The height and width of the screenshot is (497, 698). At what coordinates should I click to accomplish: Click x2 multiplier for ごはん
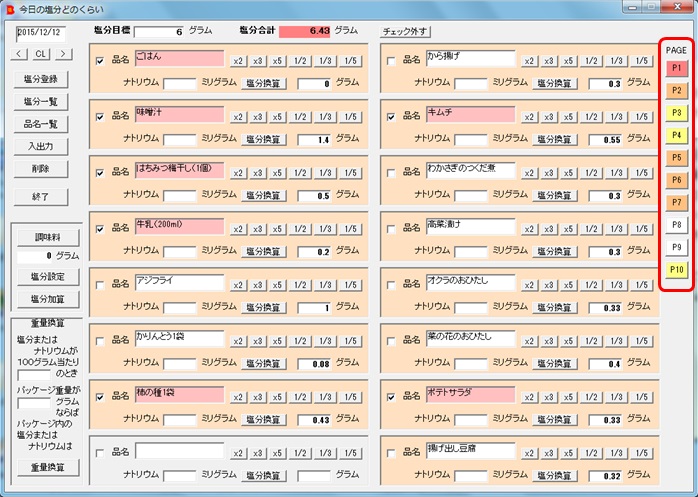click(x=238, y=61)
